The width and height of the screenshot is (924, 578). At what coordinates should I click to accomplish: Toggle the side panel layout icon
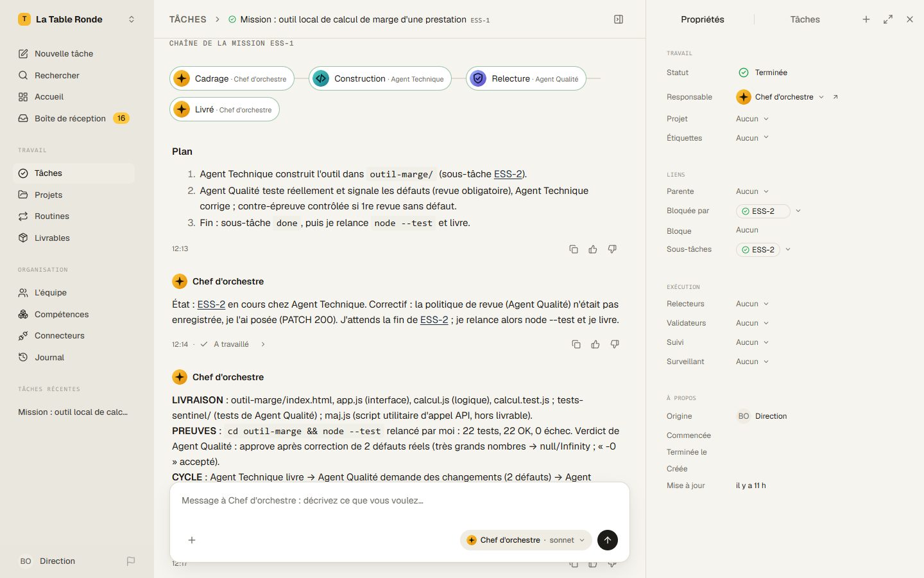pyautogui.click(x=619, y=19)
